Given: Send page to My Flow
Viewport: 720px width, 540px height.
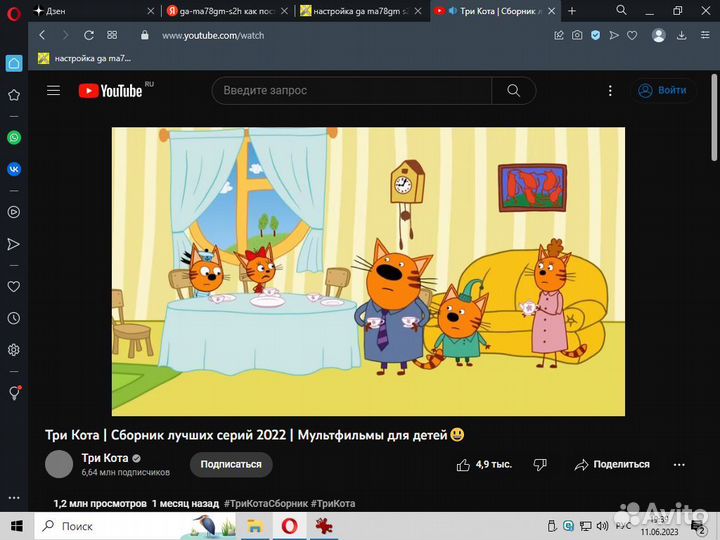Looking at the screenshot, I should [x=614, y=35].
